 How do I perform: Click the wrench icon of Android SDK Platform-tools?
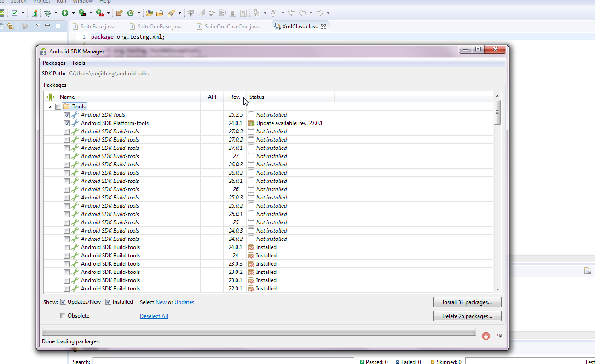[x=75, y=123]
